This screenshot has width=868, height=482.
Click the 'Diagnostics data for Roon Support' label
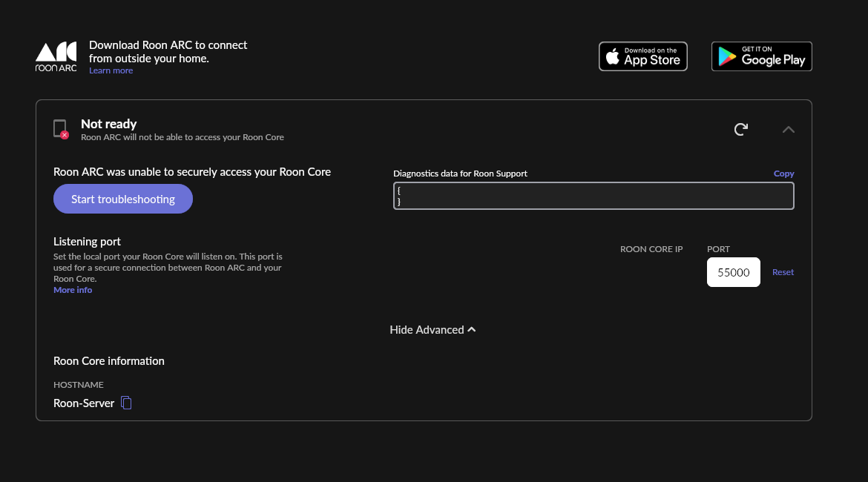(460, 174)
